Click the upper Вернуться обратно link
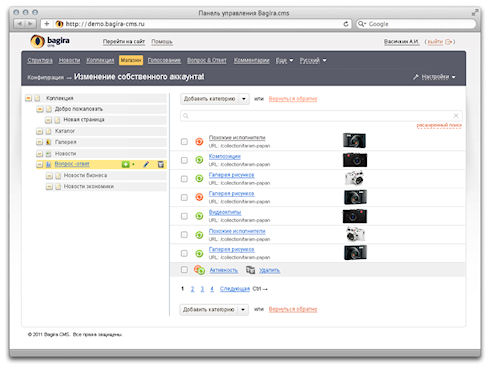Image resolution: width=490 pixels, height=370 pixels. (x=293, y=99)
